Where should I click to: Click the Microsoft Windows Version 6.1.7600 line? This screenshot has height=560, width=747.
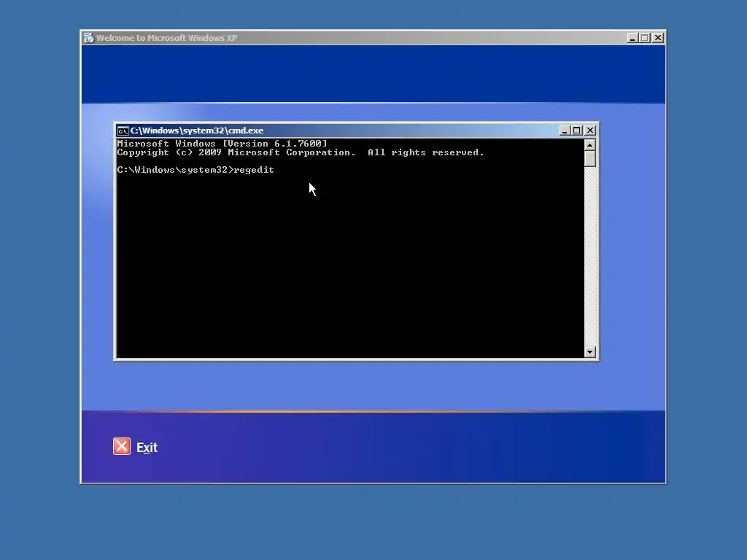pyautogui.click(x=222, y=144)
